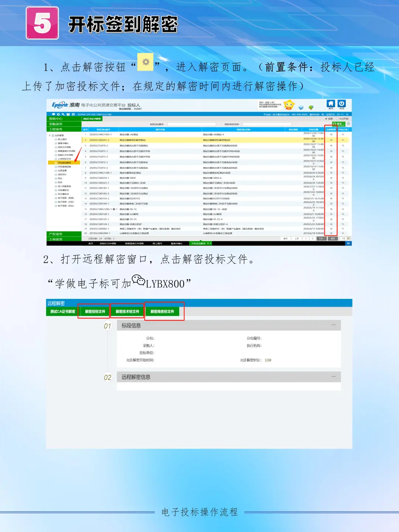Click the gear icon in the small toolbar under the logo

point(58,114)
